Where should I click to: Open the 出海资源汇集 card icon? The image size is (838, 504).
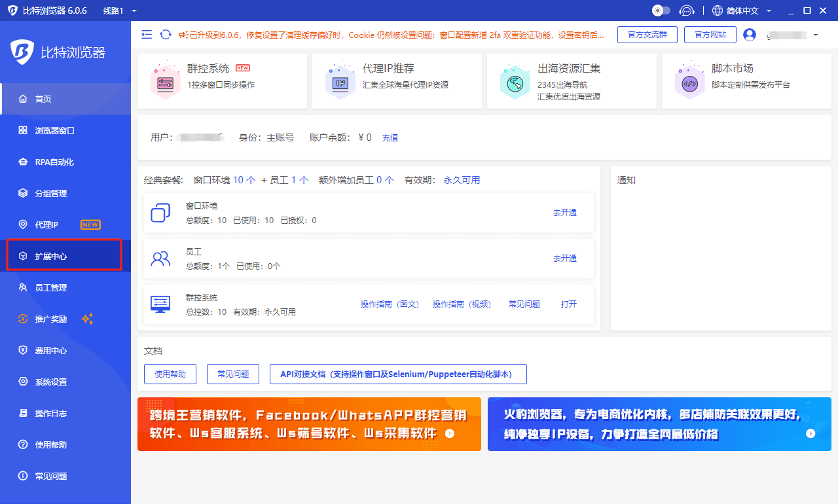click(515, 81)
